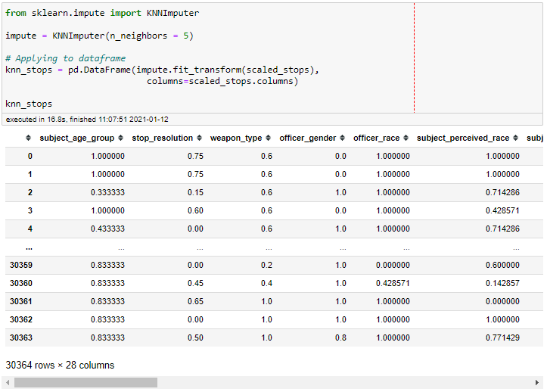547x392 pixels.
Task: Click inside the KNNImputer code cell
Action: pyautogui.click(x=272, y=58)
